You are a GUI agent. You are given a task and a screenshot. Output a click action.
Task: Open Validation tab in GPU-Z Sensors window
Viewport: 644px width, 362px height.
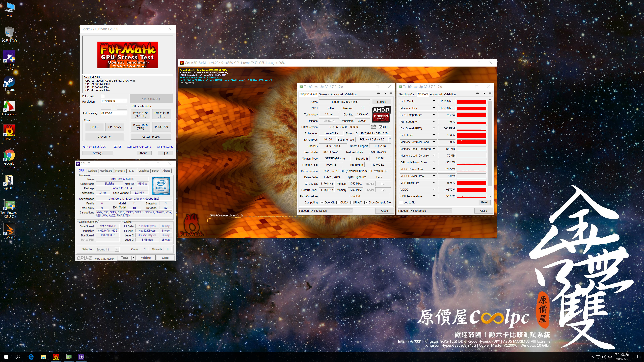[x=450, y=94]
